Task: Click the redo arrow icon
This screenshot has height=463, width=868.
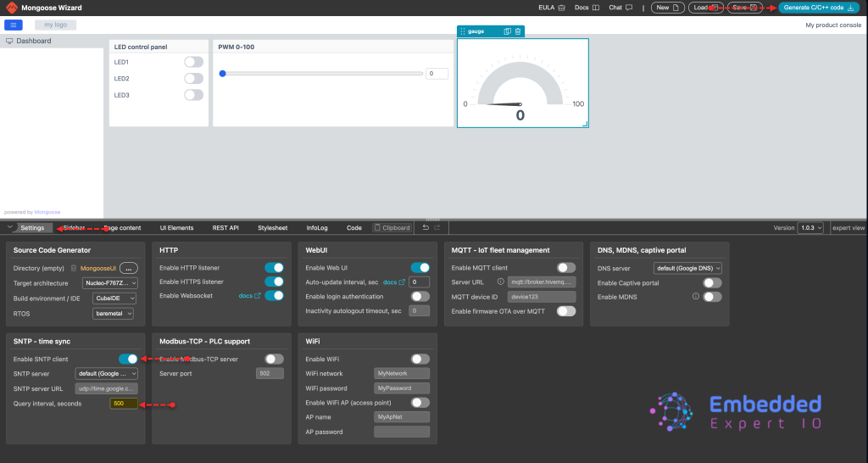Action: (437, 227)
